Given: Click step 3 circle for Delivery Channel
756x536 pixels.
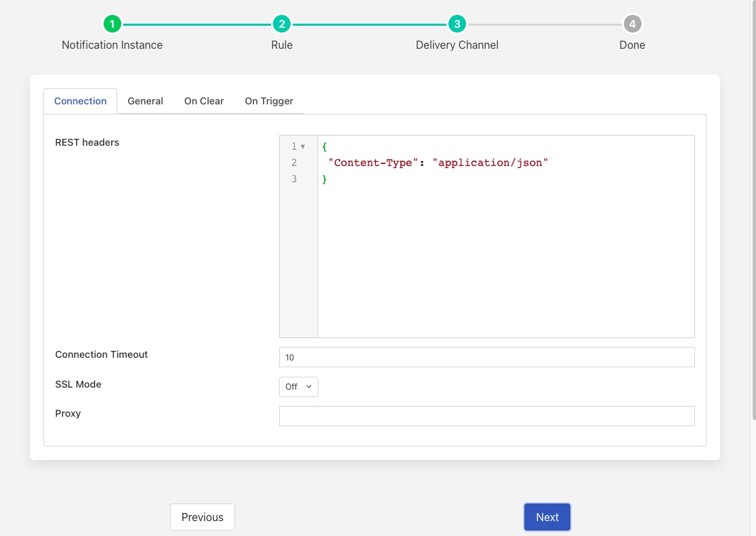Looking at the screenshot, I should (x=457, y=24).
